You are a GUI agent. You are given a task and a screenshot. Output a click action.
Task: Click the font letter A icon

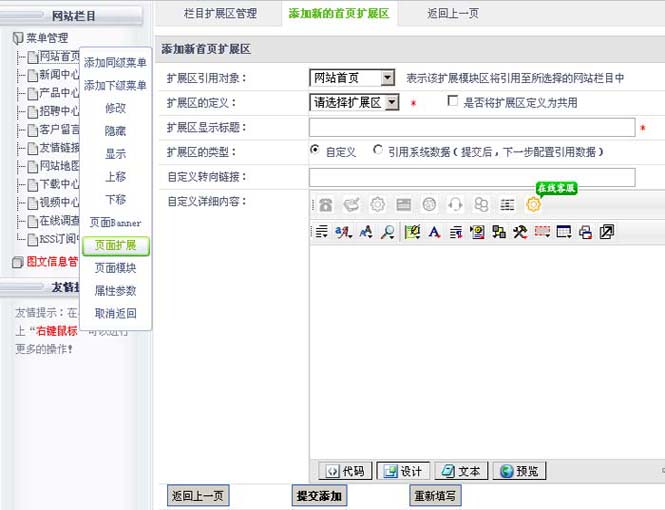click(434, 232)
